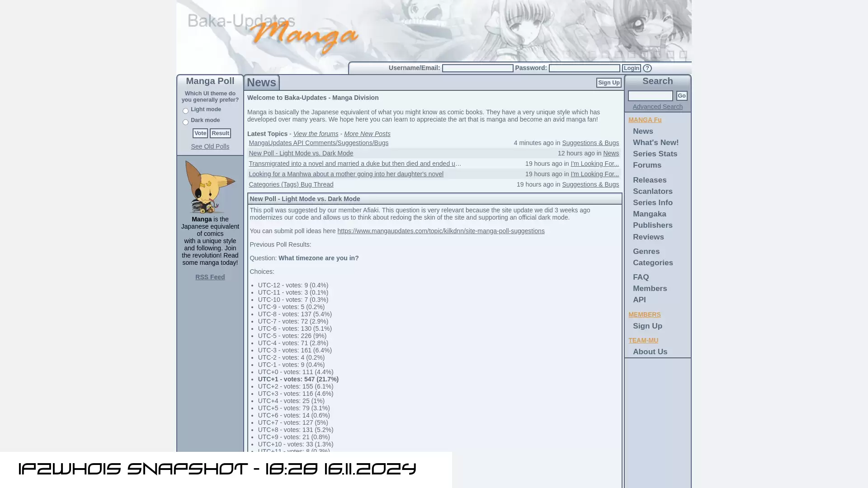Open I'm Looking For... link on Transmigrated row
The width and height of the screenshot is (868, 488).
coord(594,164)
